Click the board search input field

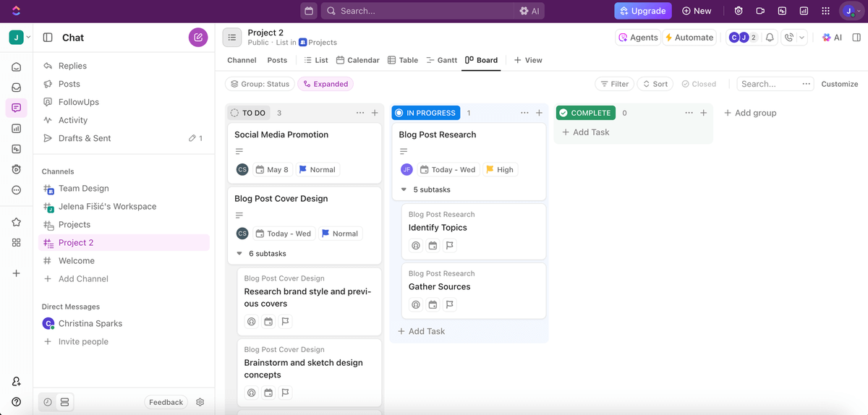(769, 84)
